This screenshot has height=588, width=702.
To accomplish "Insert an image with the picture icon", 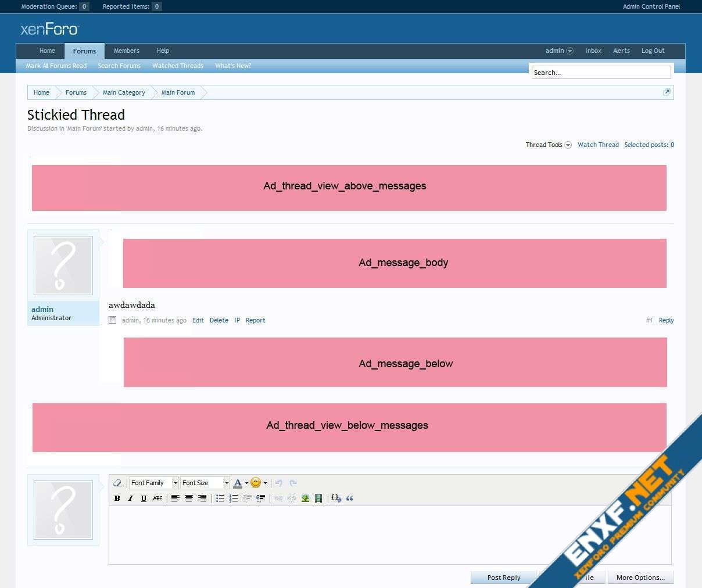I will (x=305, y=498).
